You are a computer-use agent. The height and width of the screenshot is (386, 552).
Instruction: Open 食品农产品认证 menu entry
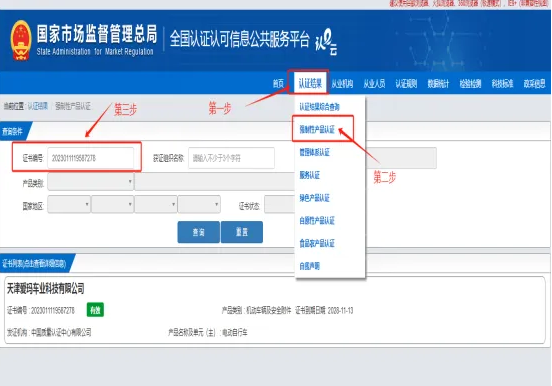tap(317, 243)
